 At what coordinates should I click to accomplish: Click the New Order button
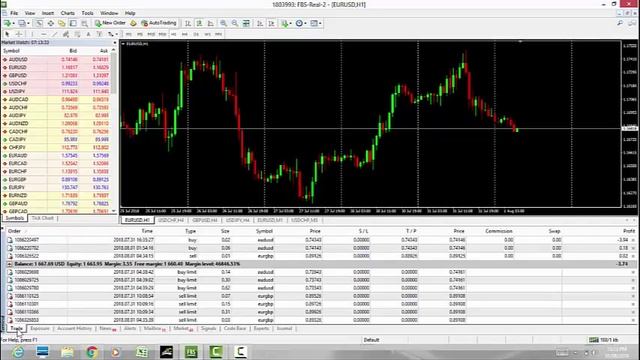coord(110,23)
